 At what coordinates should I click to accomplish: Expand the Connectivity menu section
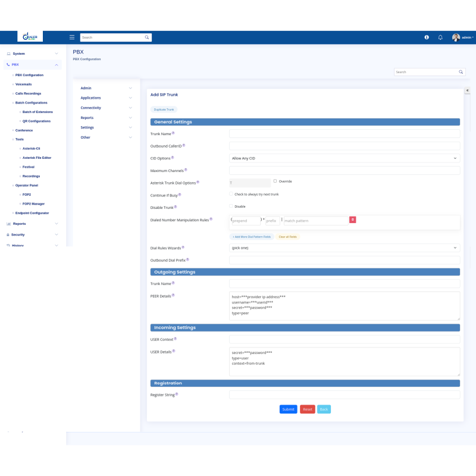tap(107, 108)
